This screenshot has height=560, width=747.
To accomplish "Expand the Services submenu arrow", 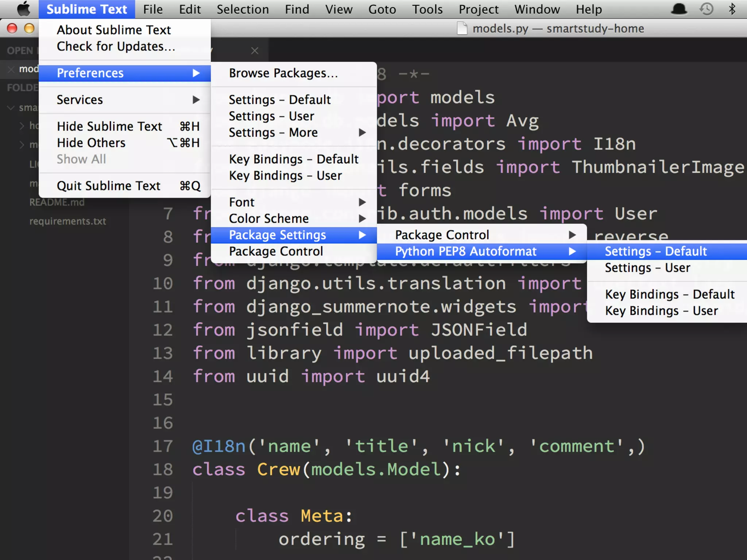I will pyautogui.click(x=196, y=100).
